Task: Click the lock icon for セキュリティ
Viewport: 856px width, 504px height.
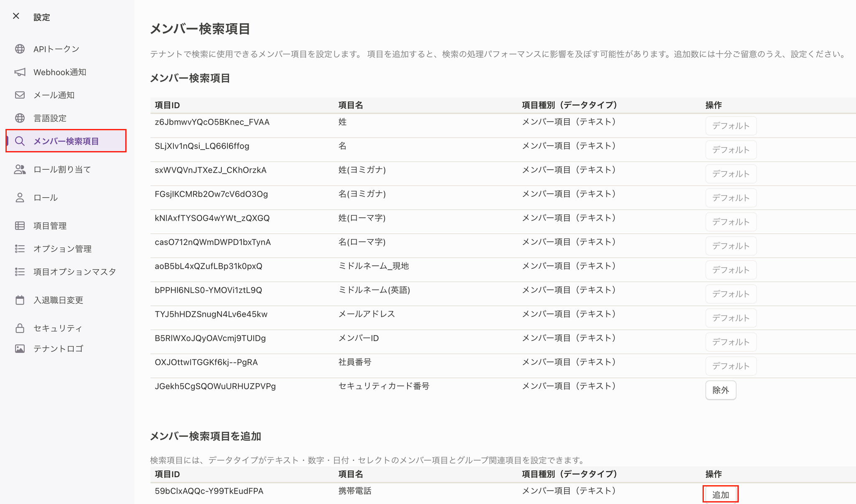Action: 20,328
